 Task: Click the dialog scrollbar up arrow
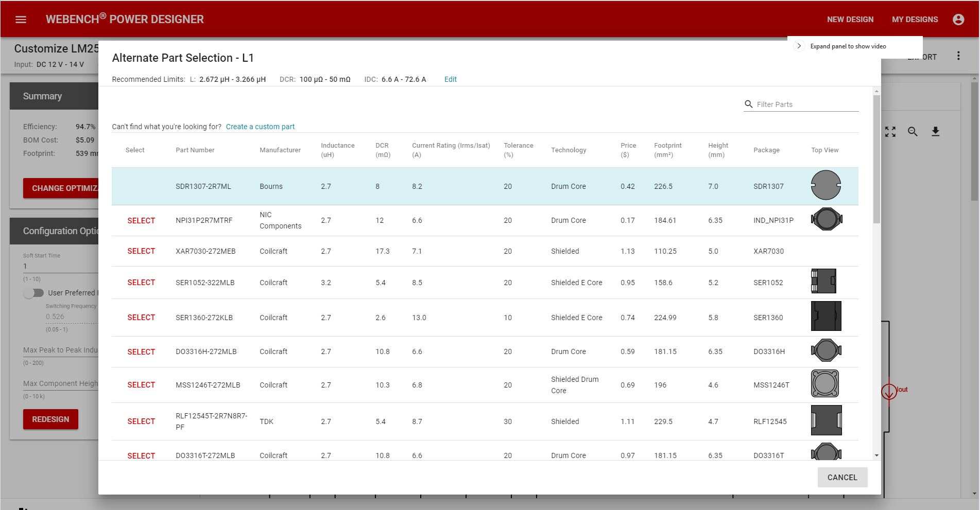point(876,91)
